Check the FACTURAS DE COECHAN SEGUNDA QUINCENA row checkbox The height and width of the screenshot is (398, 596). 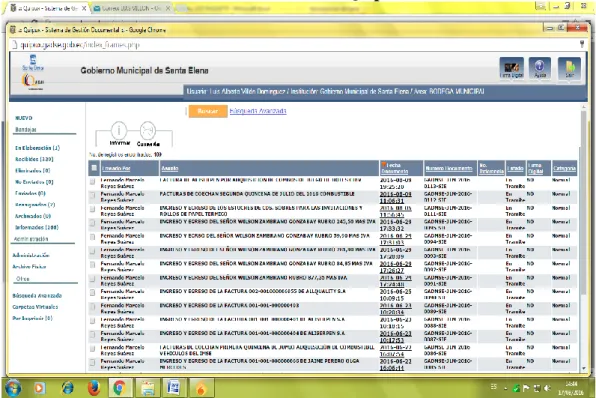[x=92, y=195]
